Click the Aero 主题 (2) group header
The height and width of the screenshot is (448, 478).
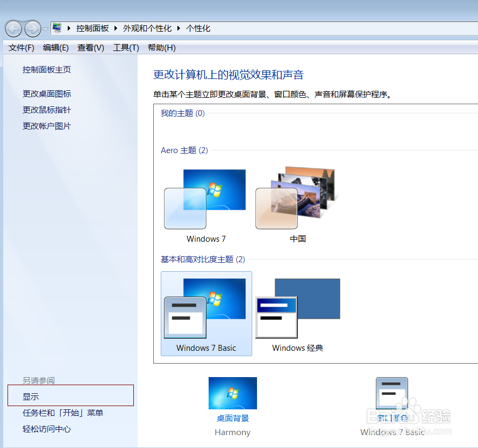tap(184, 150)
